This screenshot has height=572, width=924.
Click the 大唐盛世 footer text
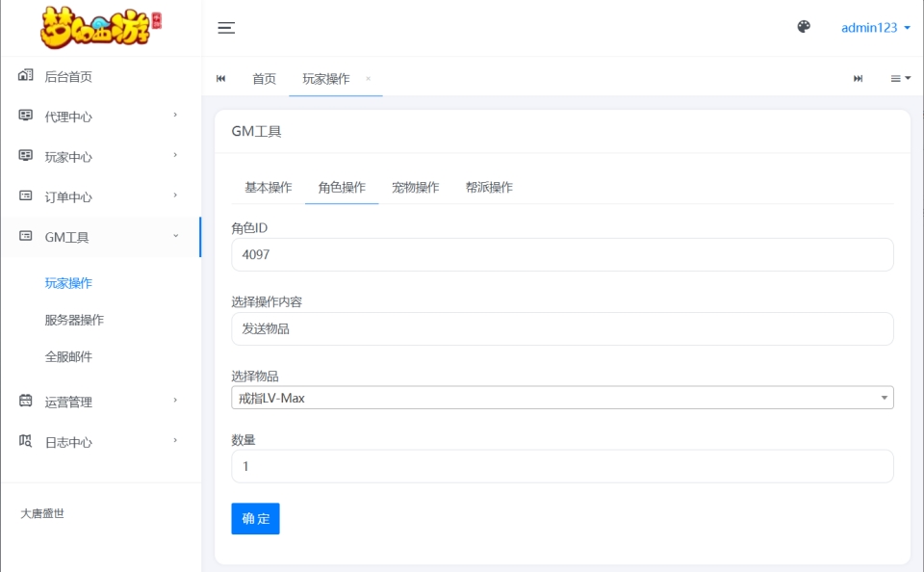coord(42,513)
